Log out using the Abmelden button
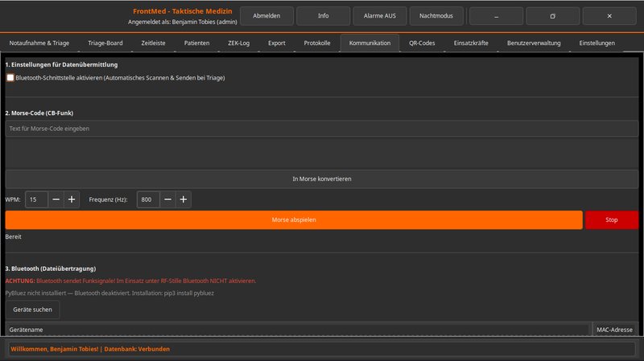 click(266, 16)
